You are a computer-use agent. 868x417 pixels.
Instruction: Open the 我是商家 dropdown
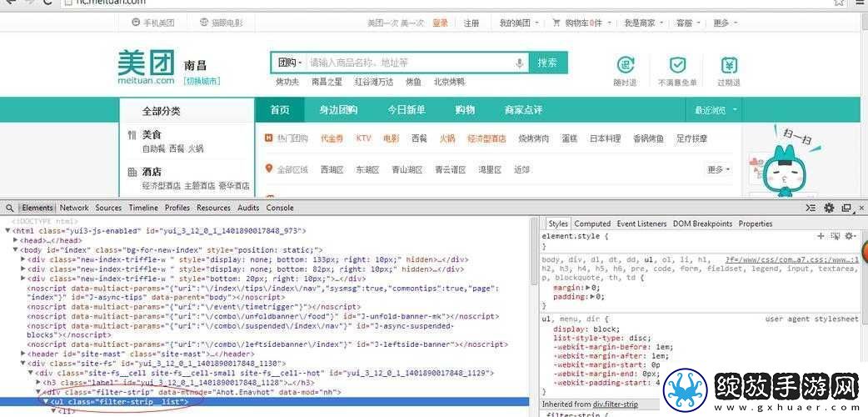pos(643,23)
